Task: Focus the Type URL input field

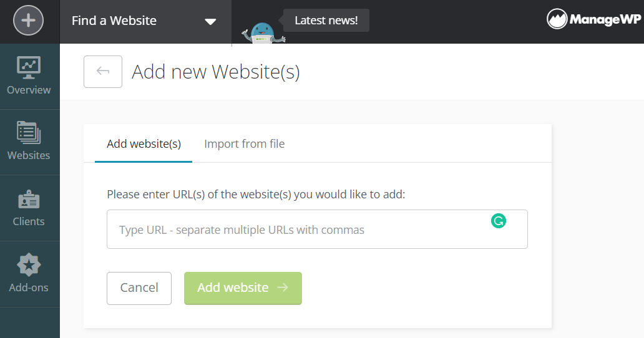Action: click(300, 229)
